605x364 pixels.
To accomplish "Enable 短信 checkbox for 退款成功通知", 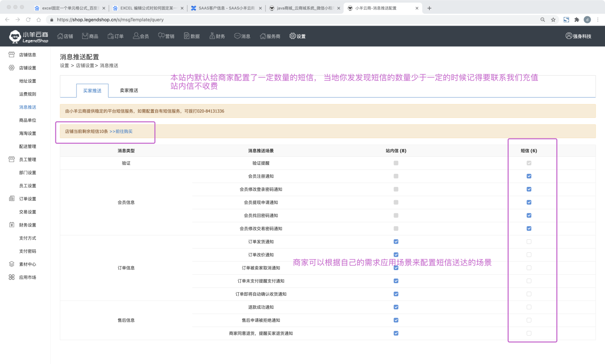I will [x=529, y=307].
